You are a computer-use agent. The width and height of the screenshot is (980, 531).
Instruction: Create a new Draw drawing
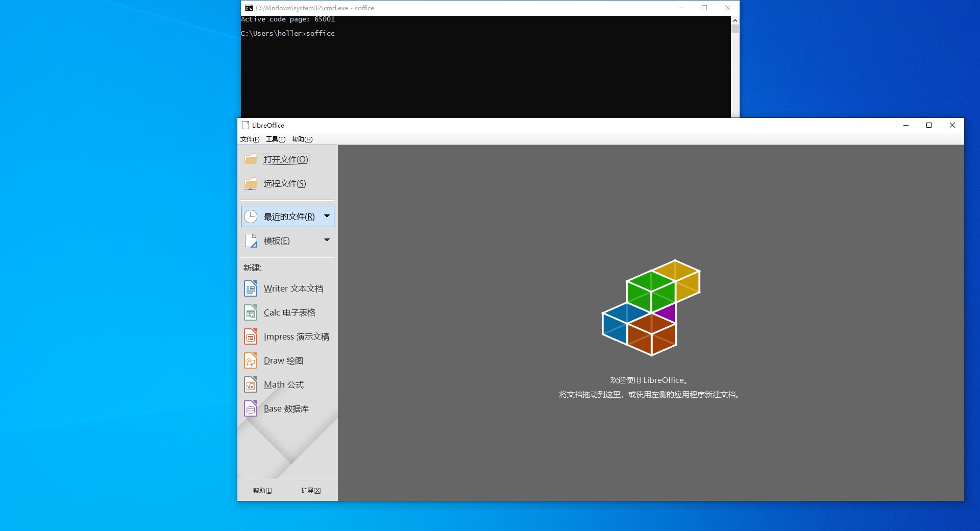click(284, 360)
